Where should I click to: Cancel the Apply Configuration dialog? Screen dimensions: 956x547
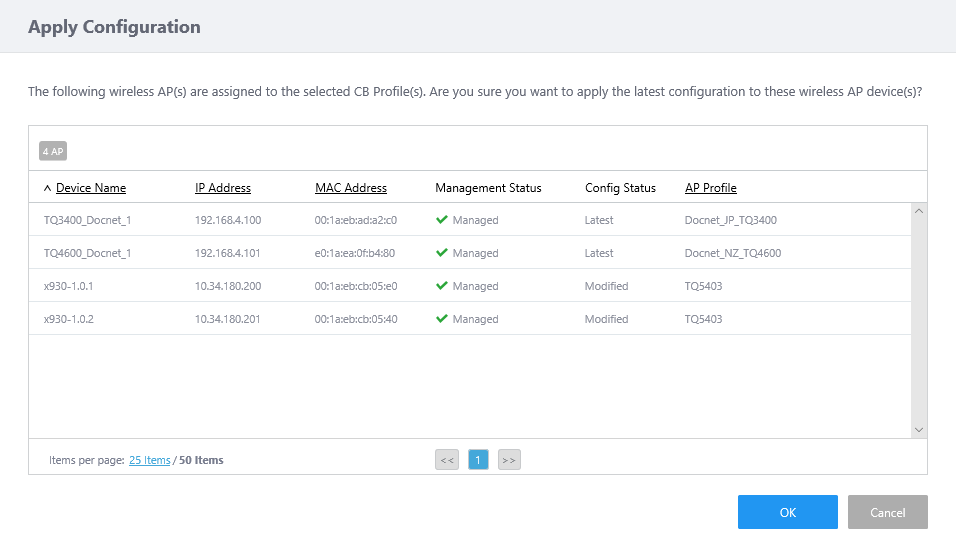[887, 512]
